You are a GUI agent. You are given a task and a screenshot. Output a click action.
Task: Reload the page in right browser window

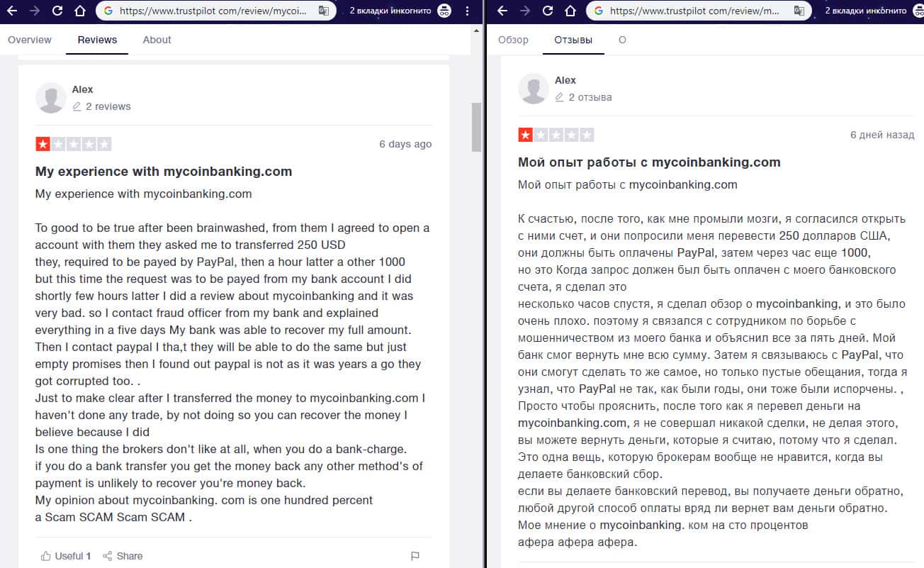click(x=547, y=11)
